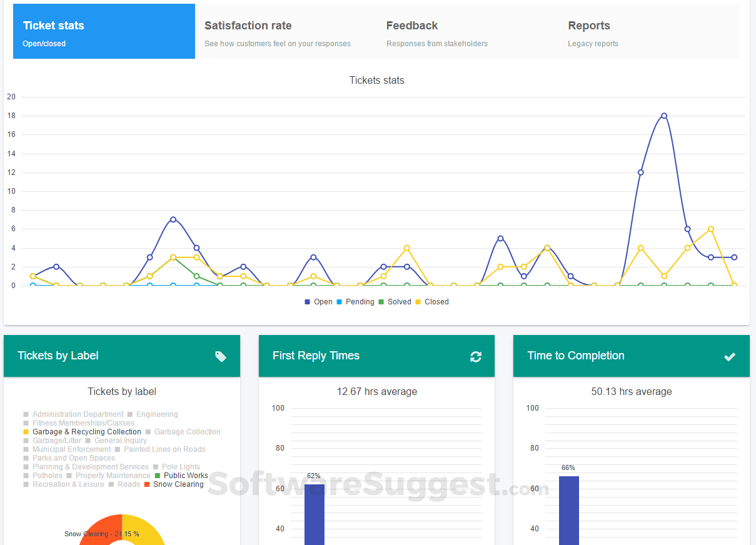
Task: Toggle Snow Clearing label in legend
Action: point(174,484)
